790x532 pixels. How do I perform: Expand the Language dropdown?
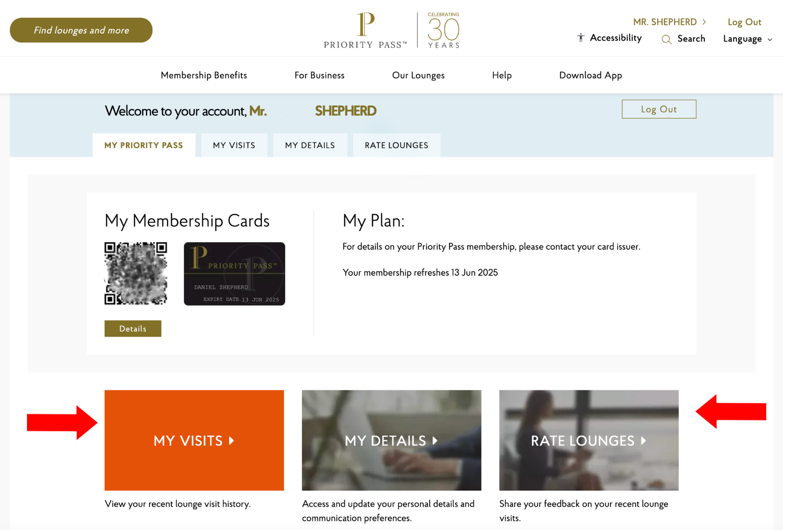[x=747, y=39]
